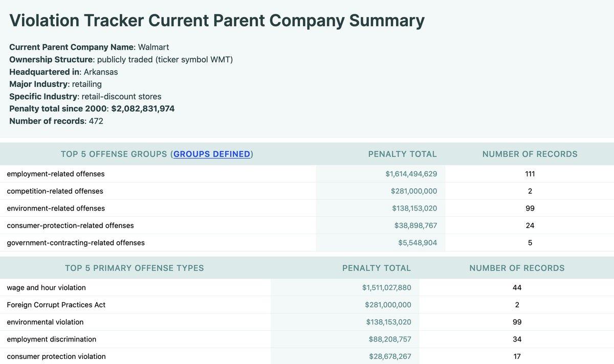Click the Violation Tracker page heading
This screenshot has height=364, width=614.
pos(217,20)
